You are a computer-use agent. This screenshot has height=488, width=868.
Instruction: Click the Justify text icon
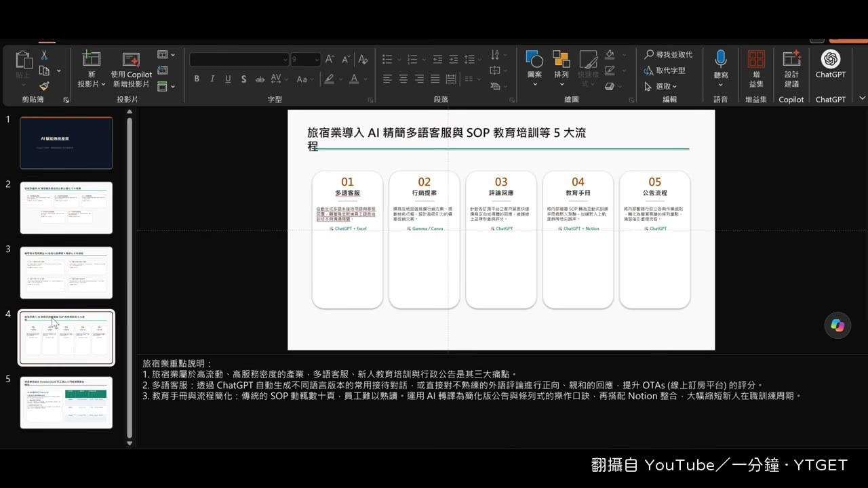(435, 79)
